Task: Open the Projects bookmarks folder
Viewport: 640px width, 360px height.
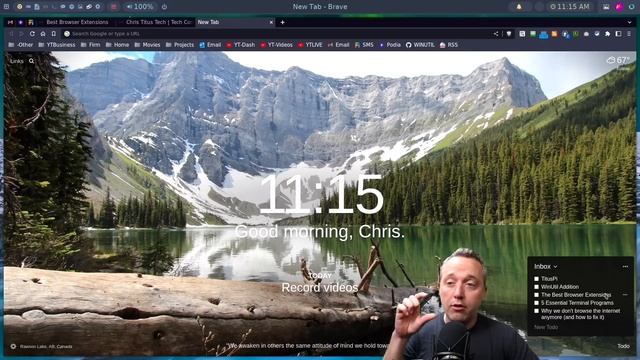Action: (180, 45)
